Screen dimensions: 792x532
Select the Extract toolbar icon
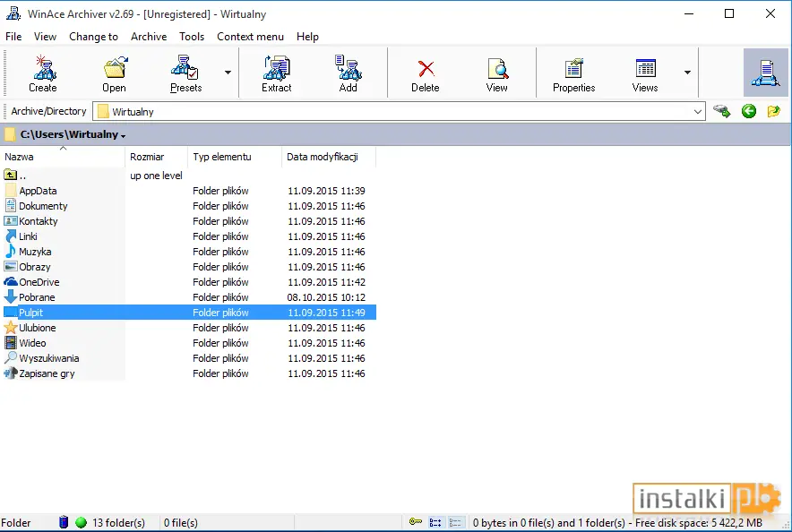coord(276,73)
